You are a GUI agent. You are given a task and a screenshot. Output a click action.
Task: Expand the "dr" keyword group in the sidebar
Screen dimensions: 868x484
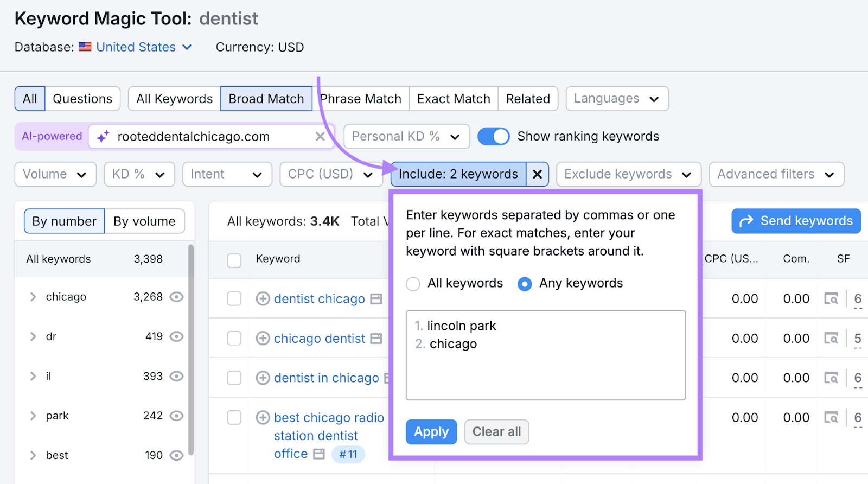pyautogui.click(x=33, y=336)
